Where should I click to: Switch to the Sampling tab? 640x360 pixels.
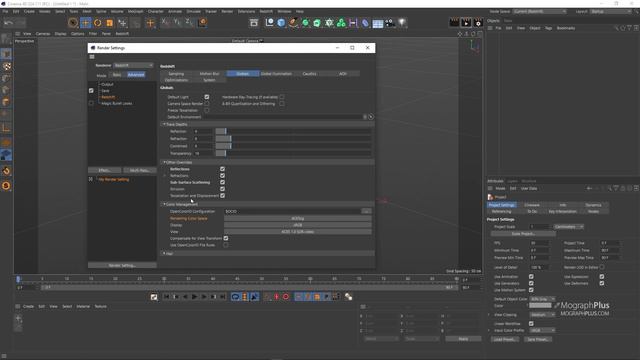(176, 74)
